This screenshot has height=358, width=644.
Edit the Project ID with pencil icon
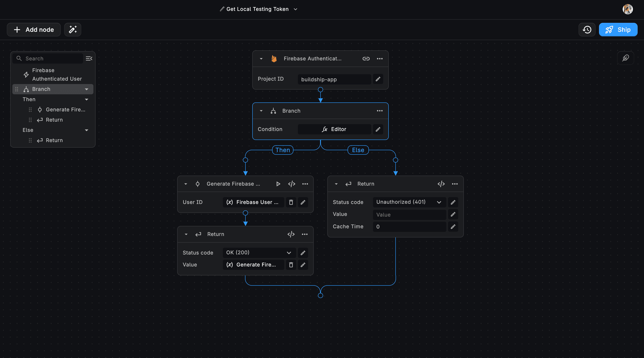click(378, 79)
